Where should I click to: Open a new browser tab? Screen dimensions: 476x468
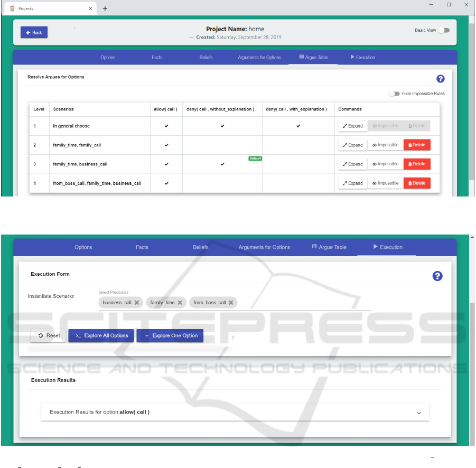point(105,8)
